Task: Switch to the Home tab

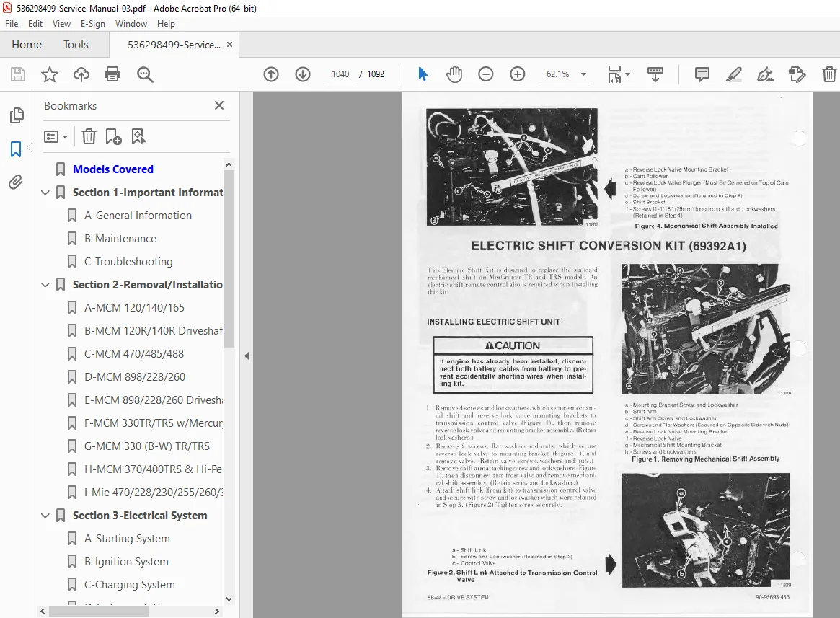Action: (x=27, y=45)
